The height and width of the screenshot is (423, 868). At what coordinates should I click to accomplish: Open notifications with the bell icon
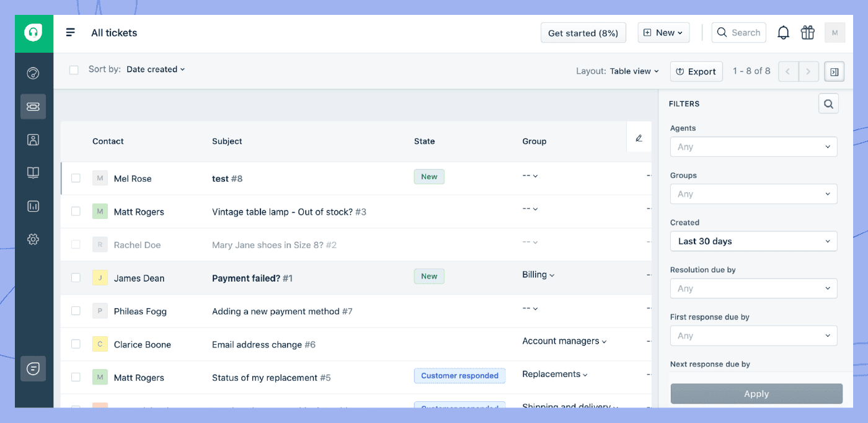(783, 32)
